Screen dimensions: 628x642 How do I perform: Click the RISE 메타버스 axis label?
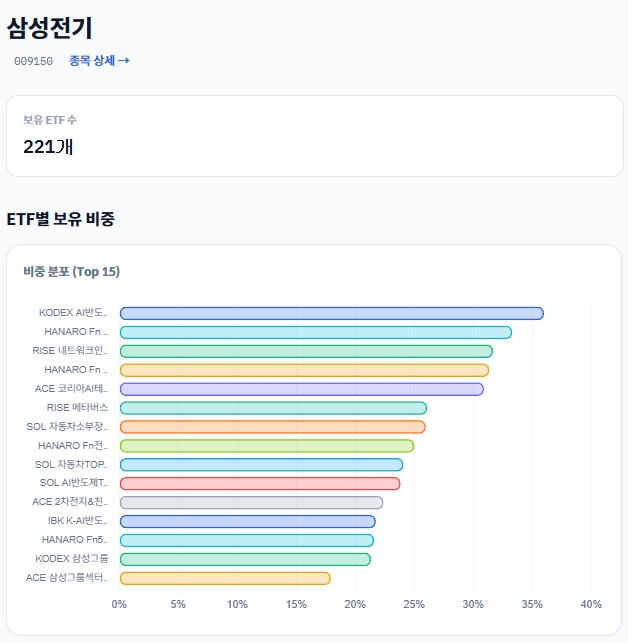(77, 407)
